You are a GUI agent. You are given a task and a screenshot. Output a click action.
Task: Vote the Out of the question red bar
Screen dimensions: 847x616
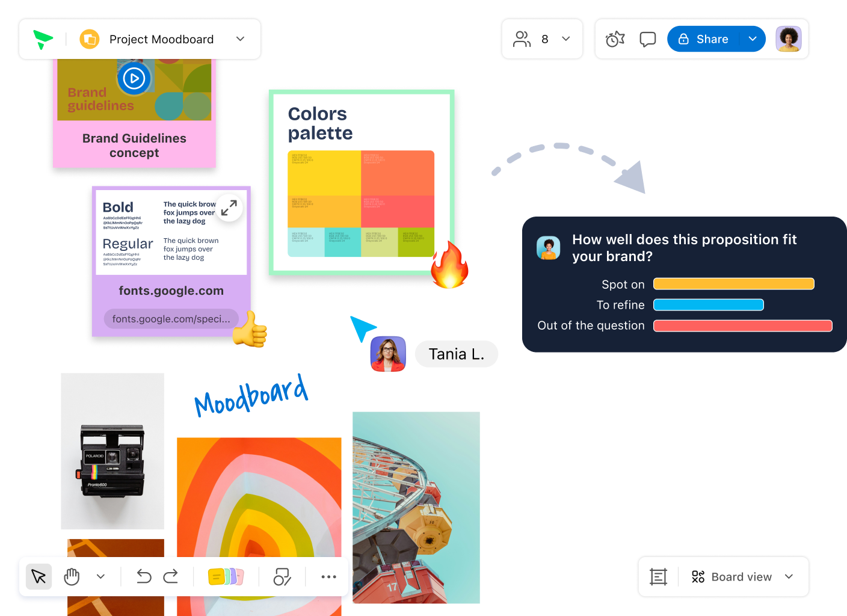(x=743, y=325)
